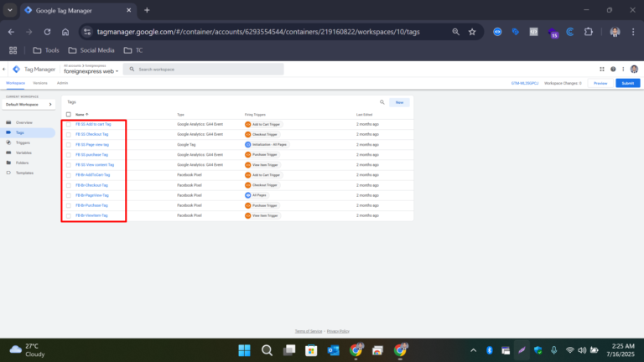644x362 pixels.
Task: Switch to the Versions tab
Action: [40, 84]
